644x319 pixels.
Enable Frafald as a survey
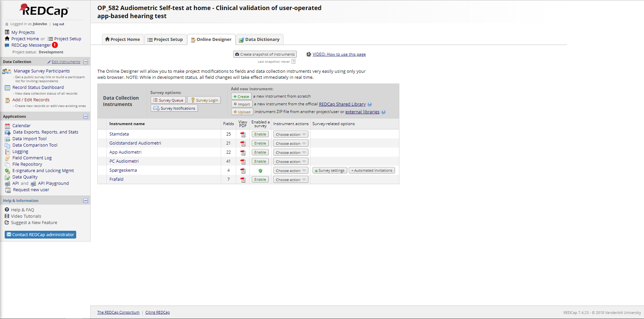point(260,179)
